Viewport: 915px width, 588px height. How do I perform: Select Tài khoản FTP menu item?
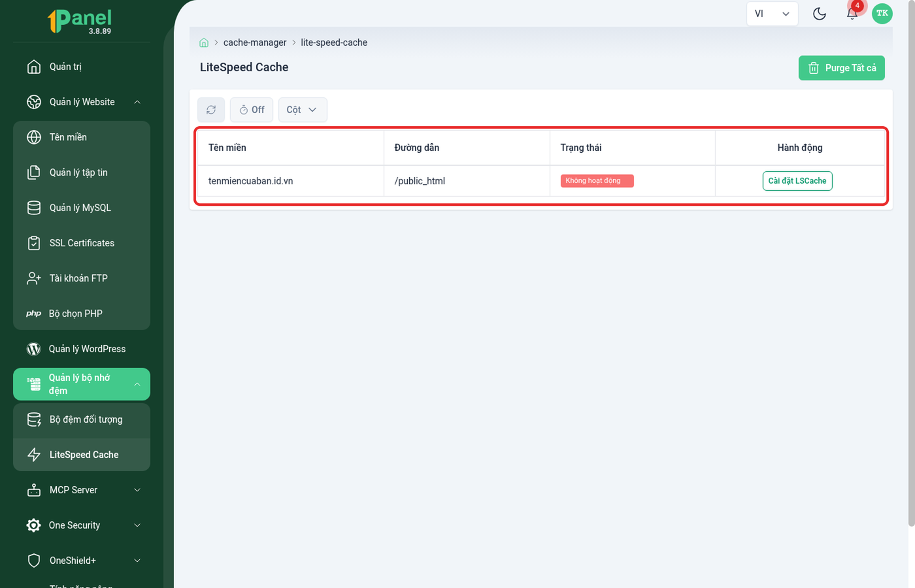[82, 278]
